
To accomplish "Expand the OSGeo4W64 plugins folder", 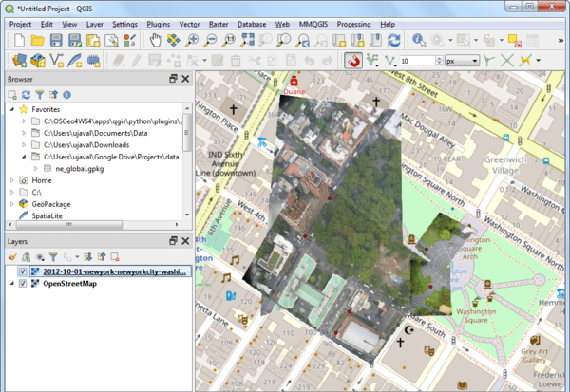I will pos(24,121).
